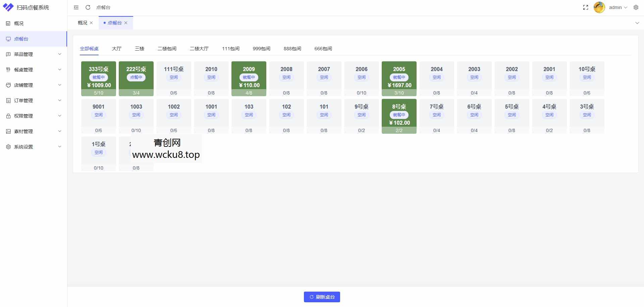Open the settings gear icon at top right
The height and width of the screenshot is (307, 644).
click(x=636, y=7)
